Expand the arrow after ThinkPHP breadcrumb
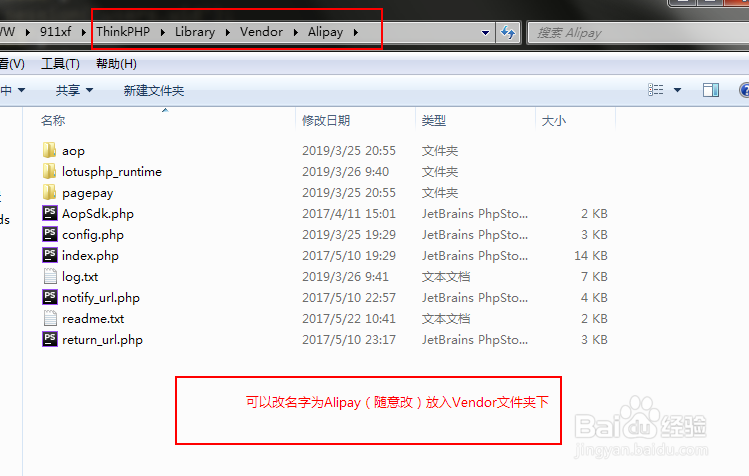 [163, 32]
